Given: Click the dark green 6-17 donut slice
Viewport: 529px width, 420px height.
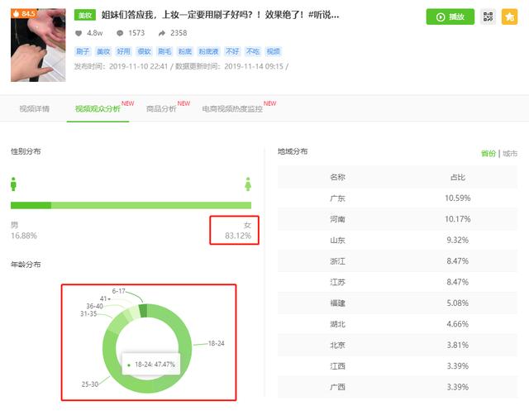Looking at the screenshot, I should pyautogui.click(x=143, y=310).
